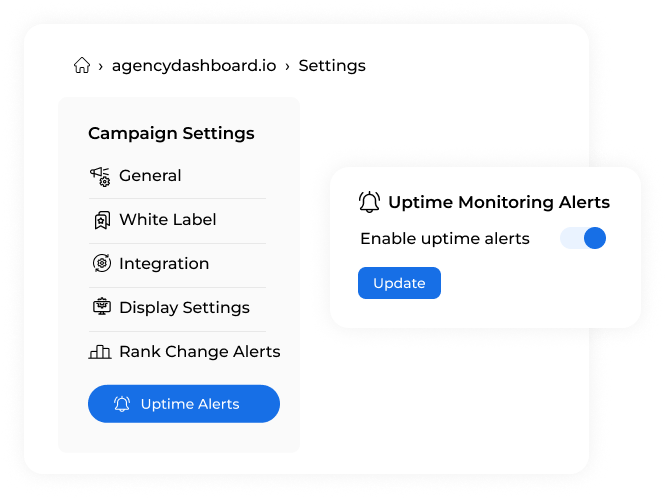Image resolution: width=665 pixels, height=498 pixels.
Task: Open the agencydashboard.io breadcrumb link
Action: (194, 66)
